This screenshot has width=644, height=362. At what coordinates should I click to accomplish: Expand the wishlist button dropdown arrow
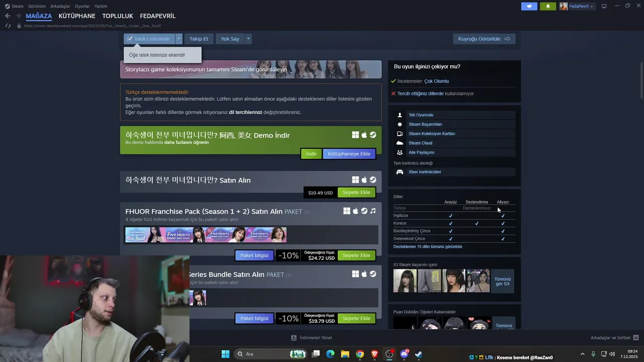(179, 39)
